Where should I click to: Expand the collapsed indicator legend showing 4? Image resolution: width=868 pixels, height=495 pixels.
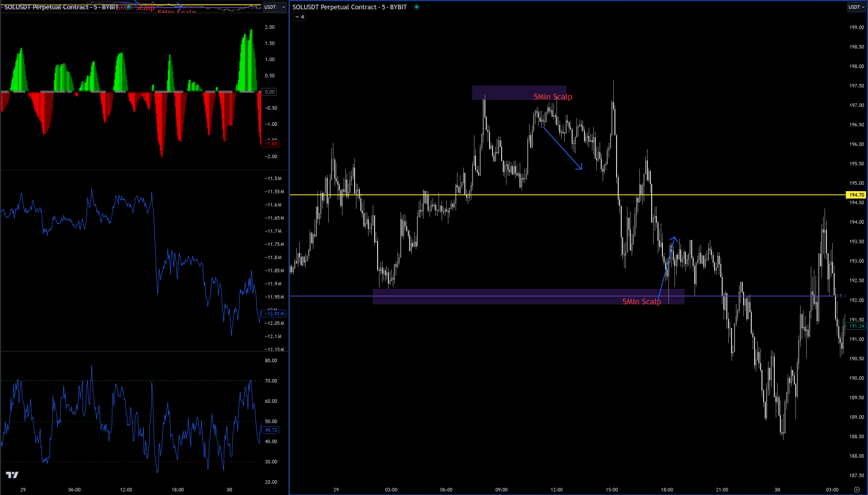point(299,17)
